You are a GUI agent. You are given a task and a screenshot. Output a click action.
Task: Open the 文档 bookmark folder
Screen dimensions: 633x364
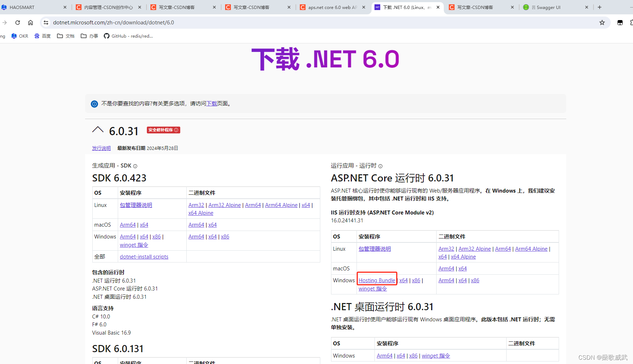(66, 36)
